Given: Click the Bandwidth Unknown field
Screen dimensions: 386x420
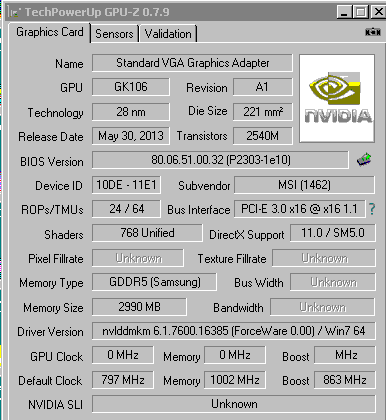Looking at the screenshot, I should tap(322, 307).
